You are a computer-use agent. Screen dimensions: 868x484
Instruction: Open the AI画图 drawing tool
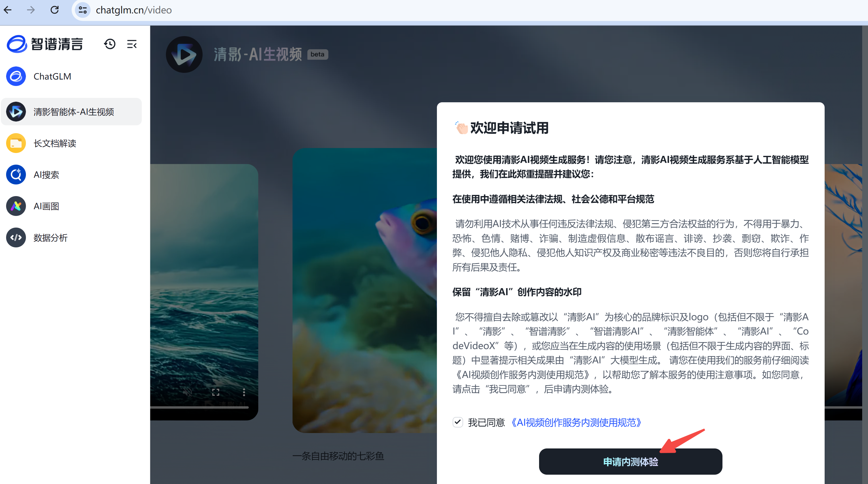pos(46,206)
